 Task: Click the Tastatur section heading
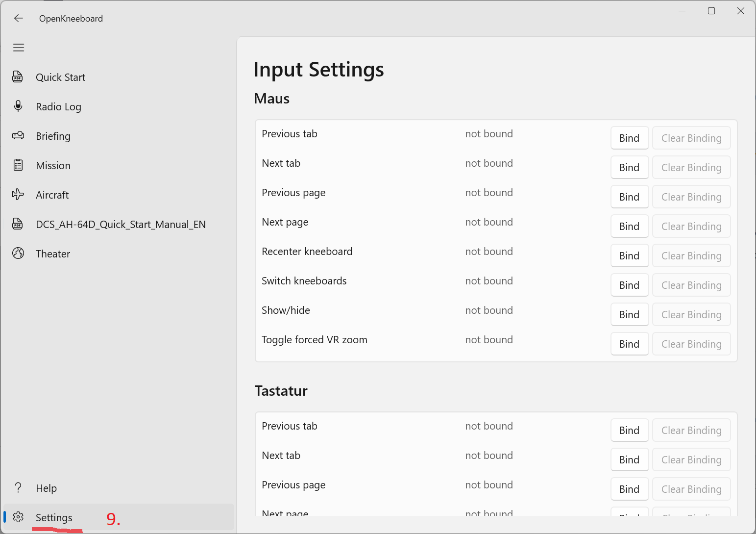(281, 391)
